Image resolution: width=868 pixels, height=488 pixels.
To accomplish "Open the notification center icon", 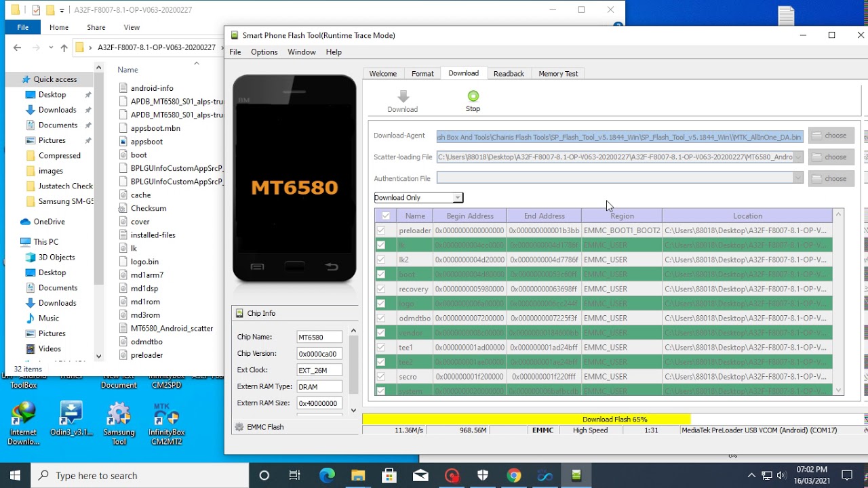I will 847,476.
